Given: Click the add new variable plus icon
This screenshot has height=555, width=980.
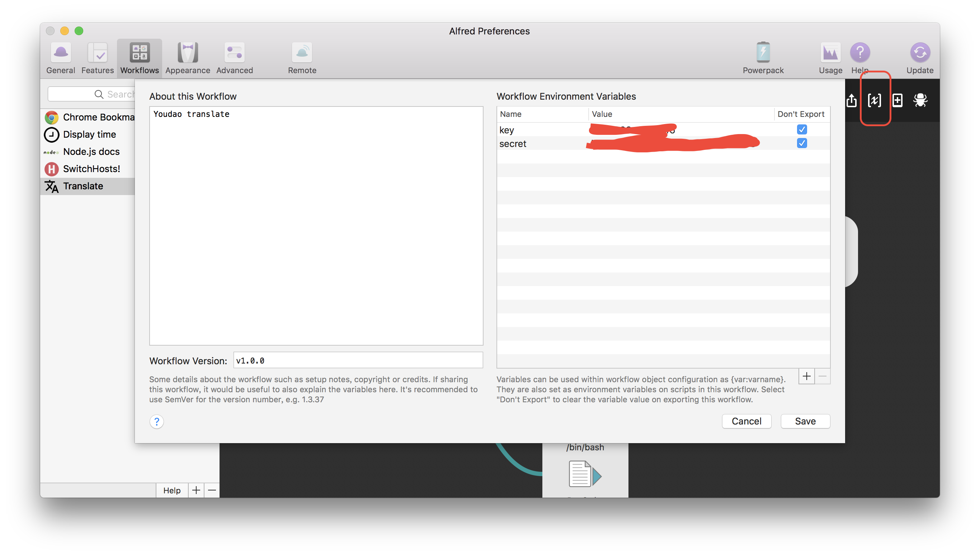Looking at the screenshot, I should [x=806, y=376].
